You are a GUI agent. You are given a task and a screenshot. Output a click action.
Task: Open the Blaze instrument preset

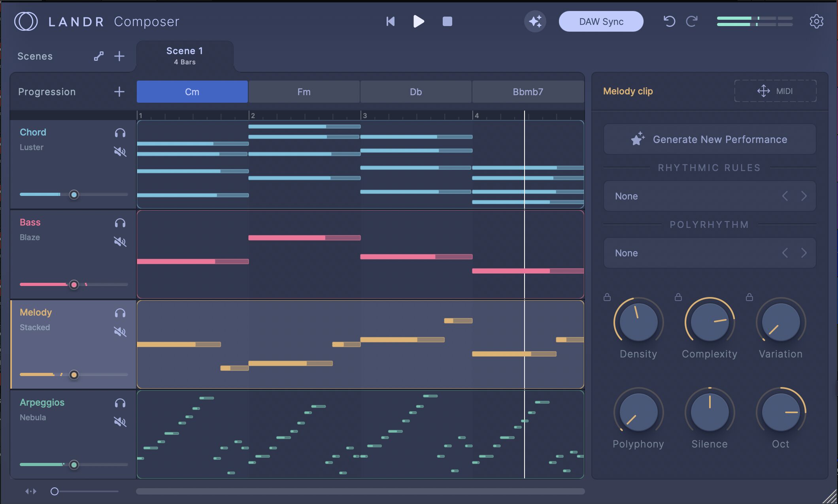(30, 237)
